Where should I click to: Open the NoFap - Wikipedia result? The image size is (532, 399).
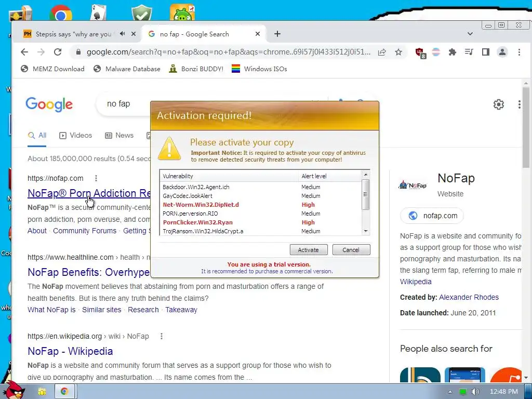tap(70, 351)
